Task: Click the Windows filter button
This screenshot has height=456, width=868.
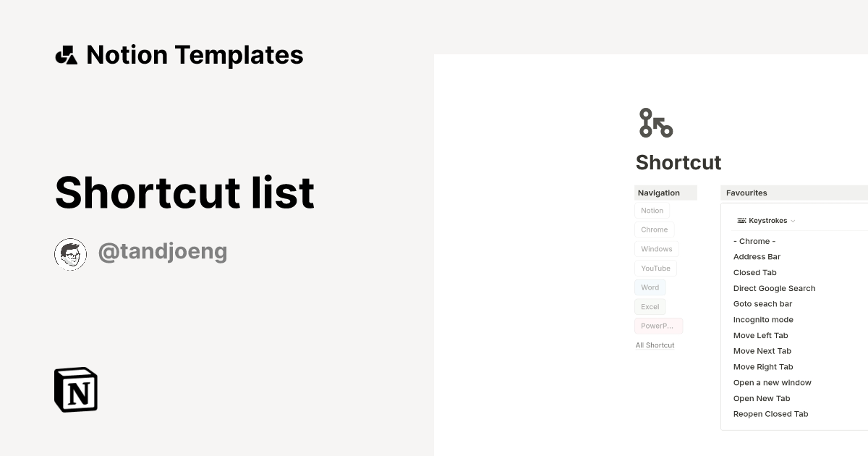Action: (x=656, y=248)
